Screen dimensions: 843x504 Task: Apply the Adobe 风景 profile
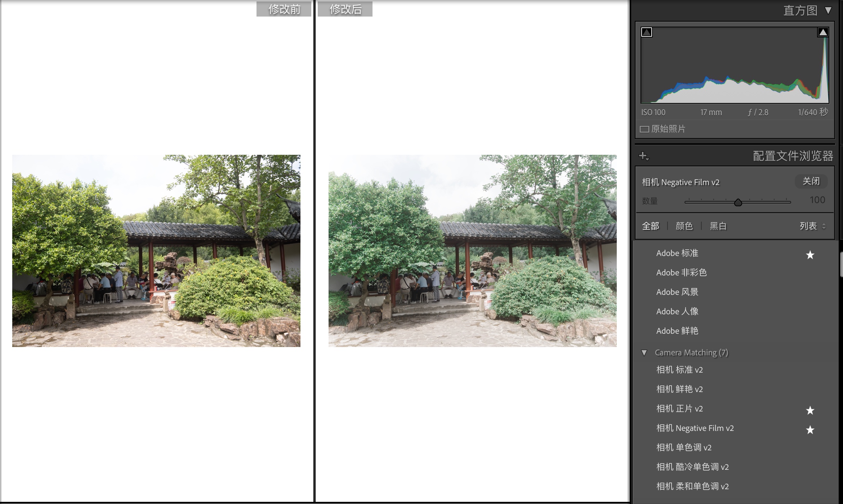point(677,292)
